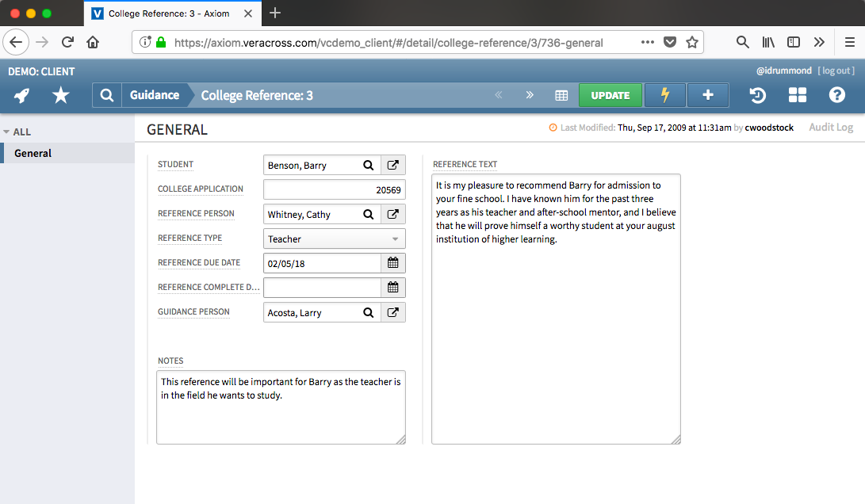The height and width of the screenshot is (504, 865).
Task: Open the grid view icon on the toolbar
Action: pyautogui.click(x=561, y=95)
